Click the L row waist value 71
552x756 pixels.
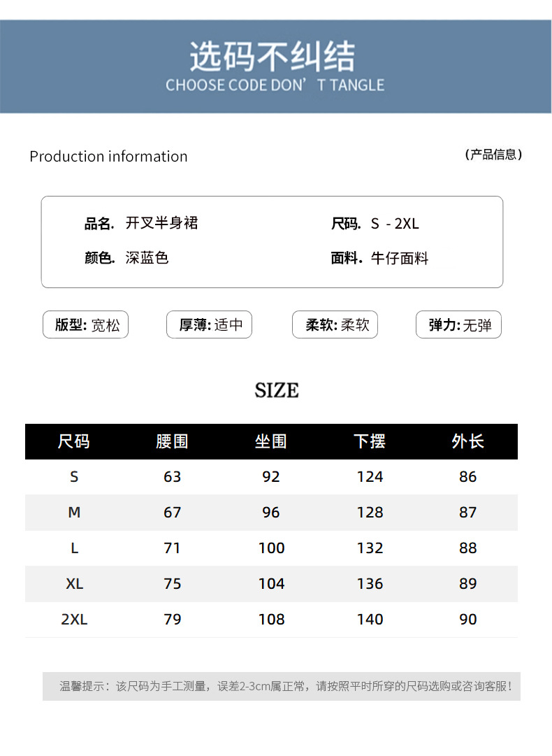[172, 548]
